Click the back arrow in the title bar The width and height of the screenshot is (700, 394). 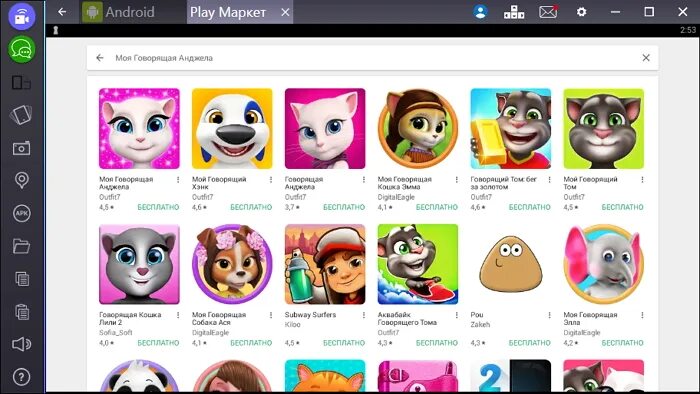(x=62, y=12)
